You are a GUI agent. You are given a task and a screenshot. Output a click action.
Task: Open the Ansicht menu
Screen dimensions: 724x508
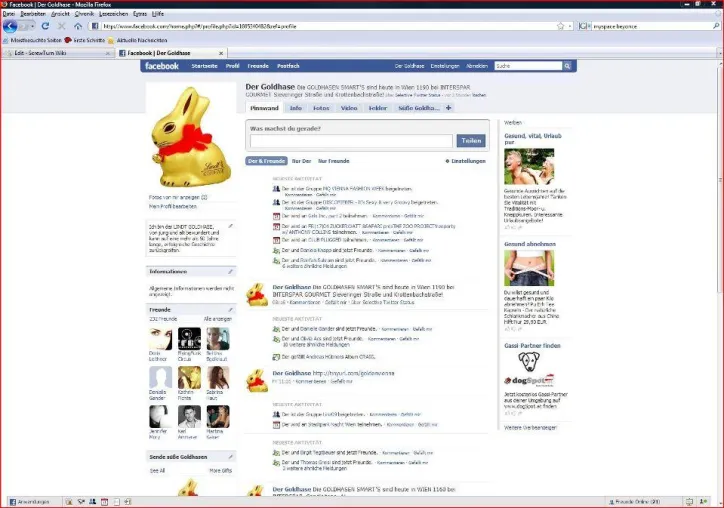point(60,14)
